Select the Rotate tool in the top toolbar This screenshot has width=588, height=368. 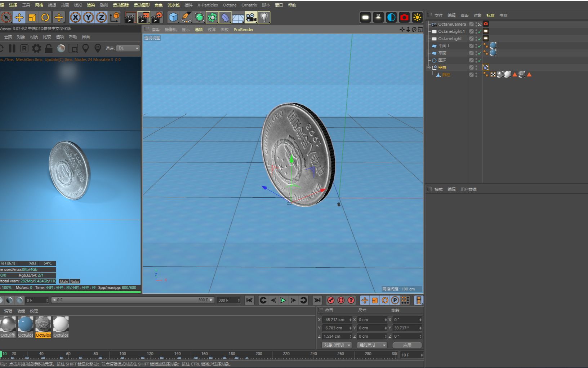45,17
